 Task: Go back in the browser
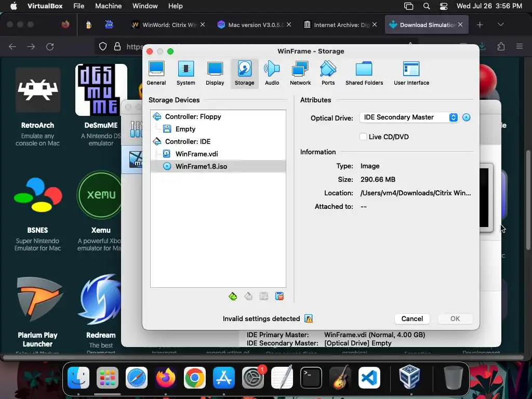12,46
